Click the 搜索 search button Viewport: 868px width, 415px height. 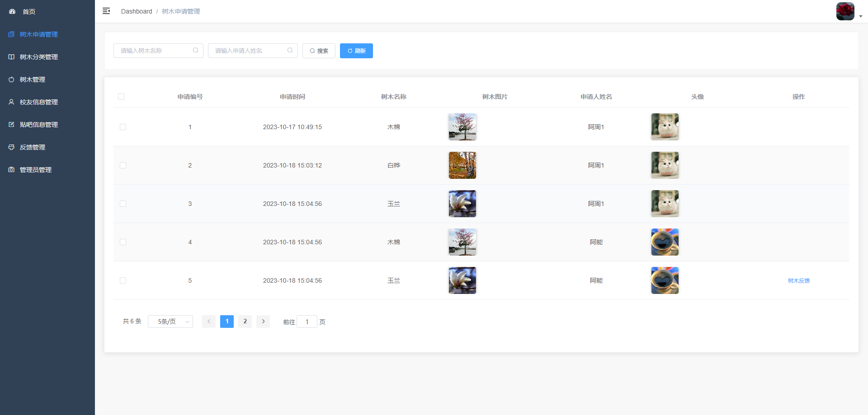[319, 51]
